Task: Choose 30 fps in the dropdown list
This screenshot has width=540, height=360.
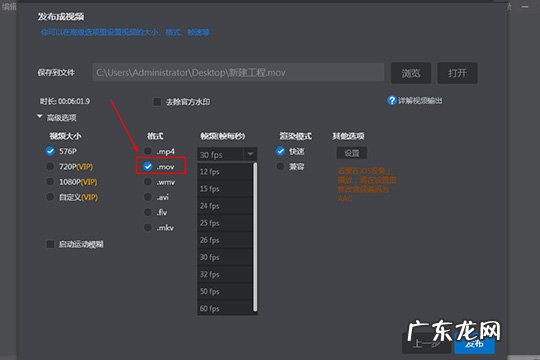Action: 225,257
